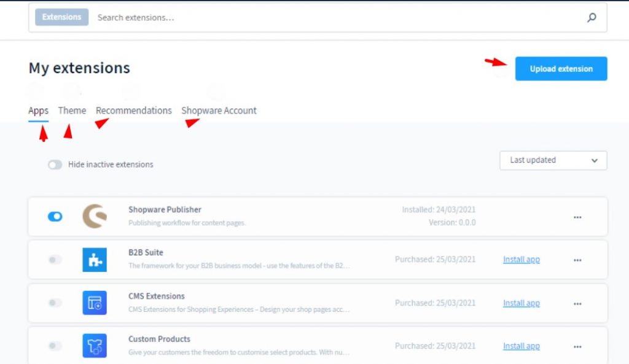Click the Hide inactive extensions label
The image size is (629, 364).
click(x=111, y=165)
